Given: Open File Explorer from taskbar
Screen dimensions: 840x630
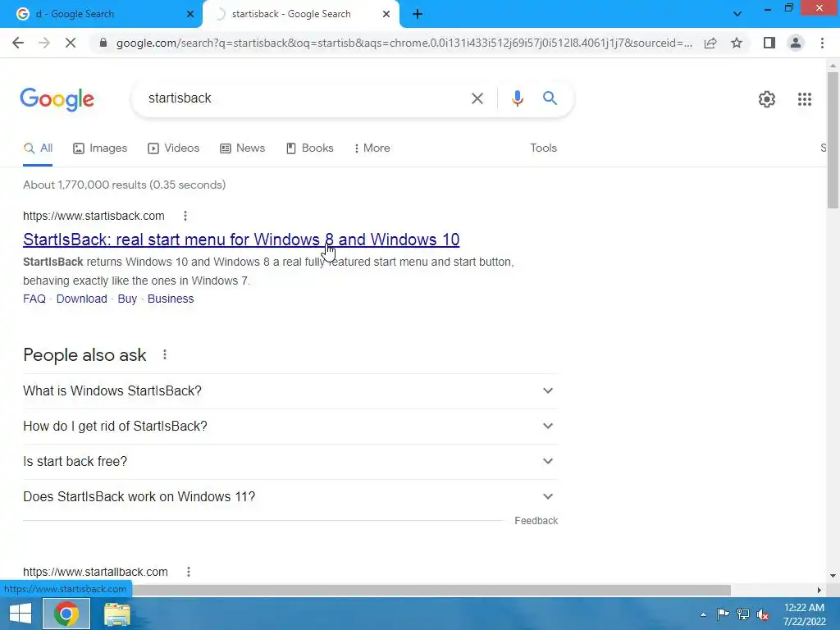Looking at the screenshot, I should (x=116, y=614).
